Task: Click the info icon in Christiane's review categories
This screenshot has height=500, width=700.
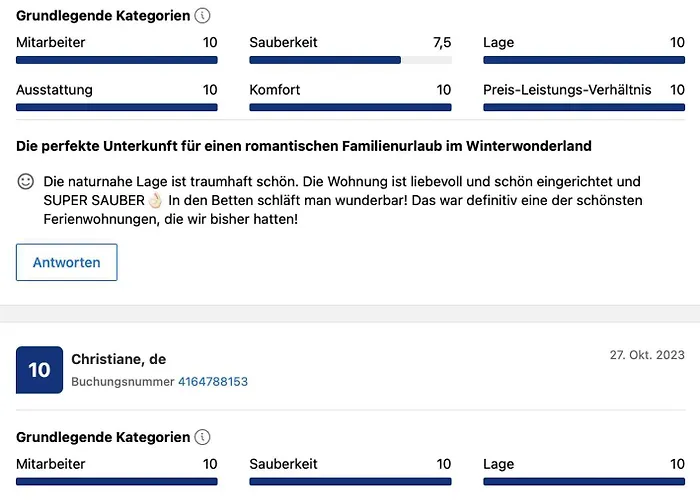Action: click(x=203, y=437)
